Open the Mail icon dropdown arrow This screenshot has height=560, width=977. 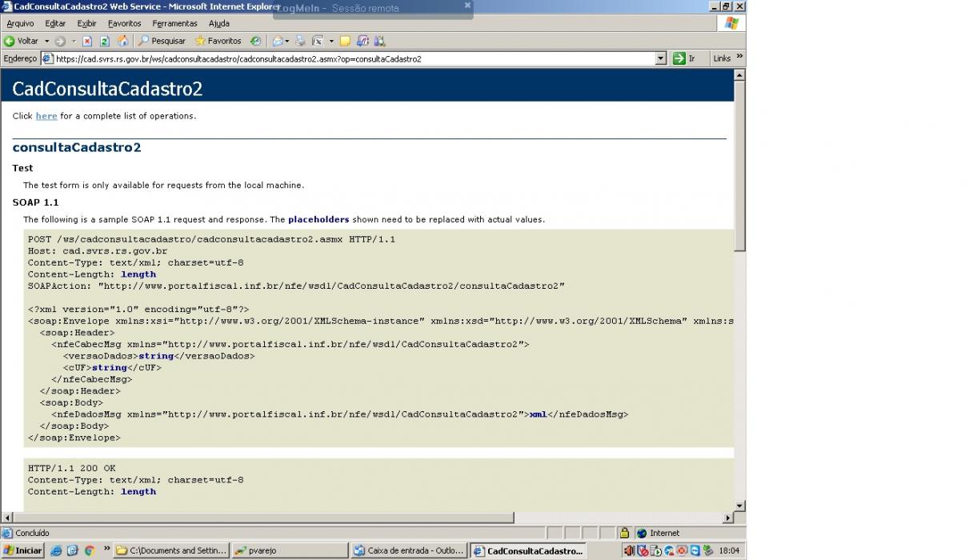[287, 41]
